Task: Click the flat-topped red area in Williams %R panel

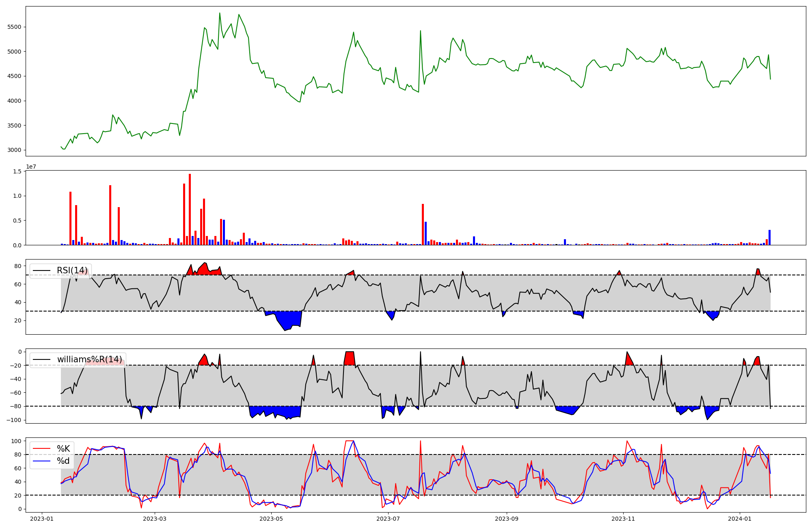Action: 349,357
